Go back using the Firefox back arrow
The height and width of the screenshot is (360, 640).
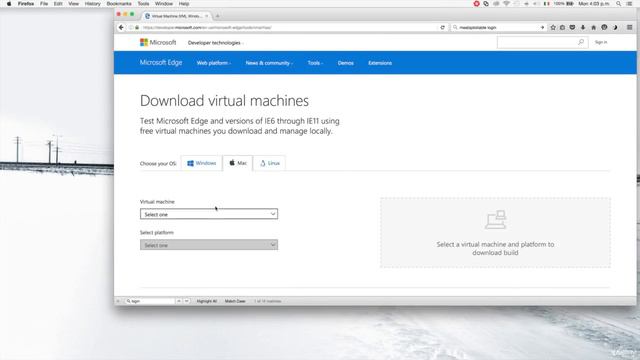(x=121, y=27)
